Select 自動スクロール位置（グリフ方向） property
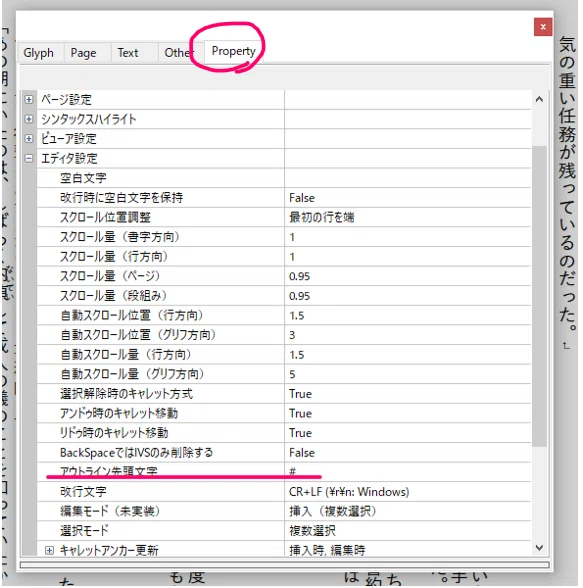The width and height of the screenshot is (583, 588). (x=138, y=334)
